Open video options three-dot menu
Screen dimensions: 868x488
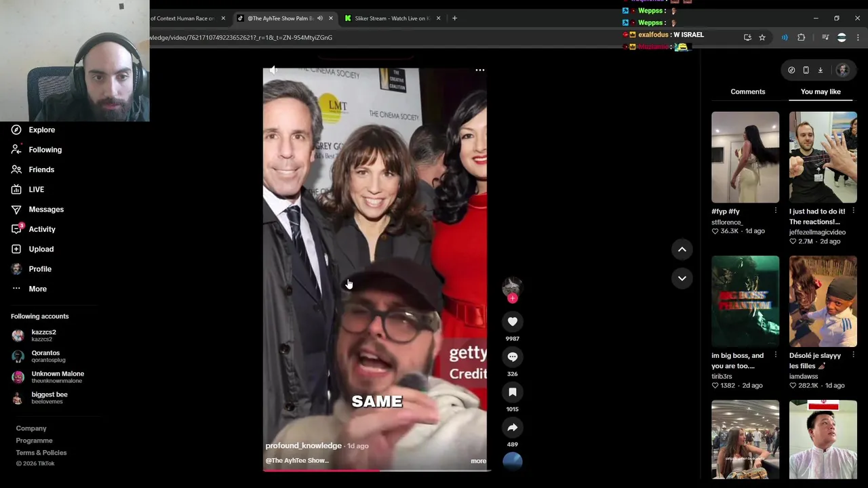[x=479, y=70]
